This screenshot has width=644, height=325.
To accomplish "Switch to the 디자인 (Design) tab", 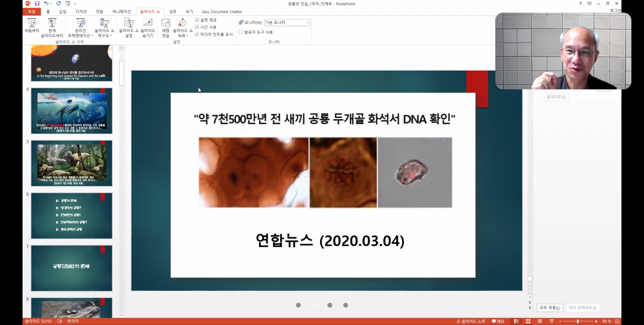I will [81, 11].
